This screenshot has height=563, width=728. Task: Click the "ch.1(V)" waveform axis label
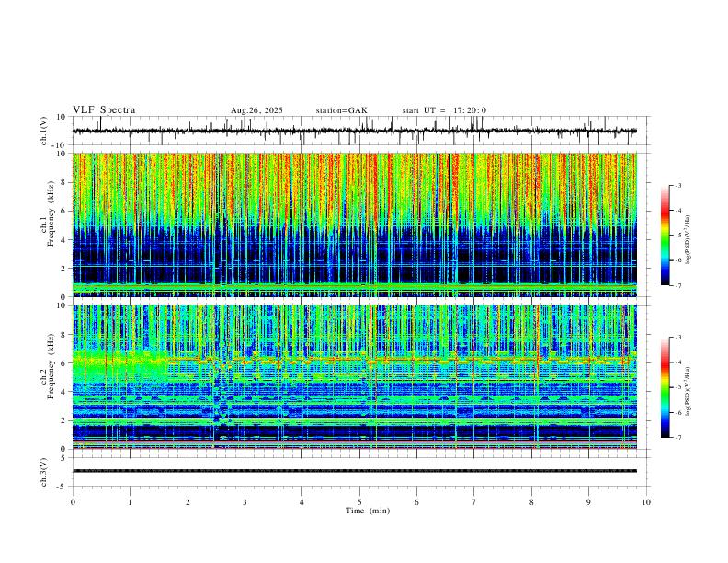[44, 131]
